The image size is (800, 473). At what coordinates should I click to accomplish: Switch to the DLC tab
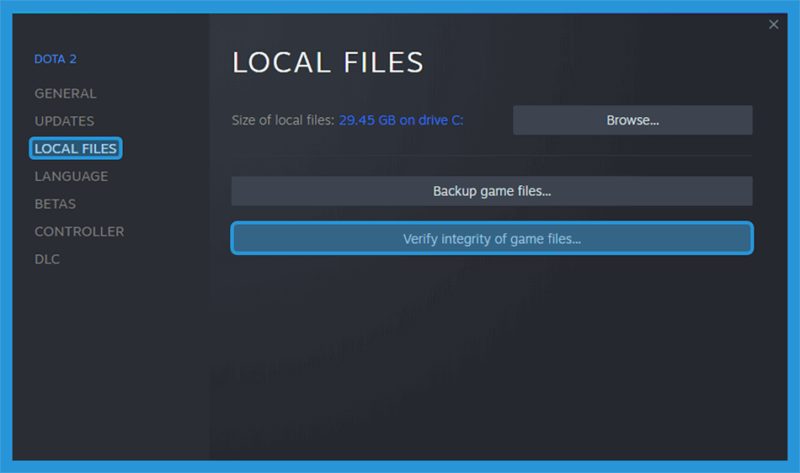point(47,259)
